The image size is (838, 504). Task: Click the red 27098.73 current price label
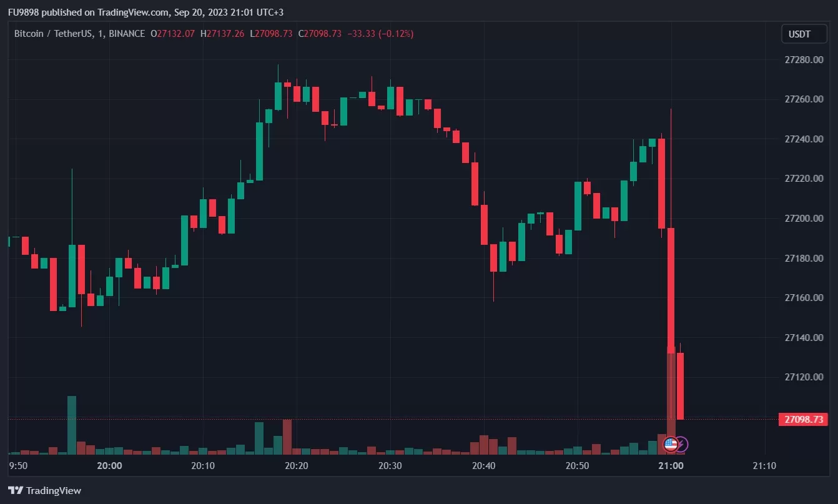[x=803, y=419]
